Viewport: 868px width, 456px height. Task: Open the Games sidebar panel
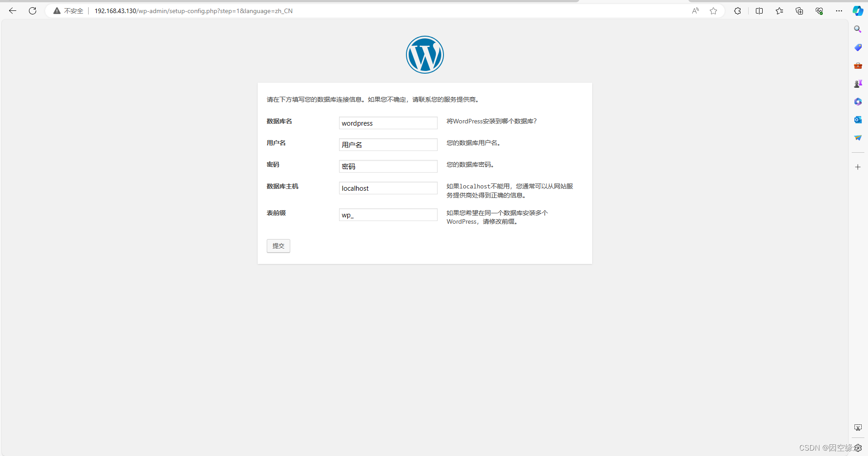point(858,83)
